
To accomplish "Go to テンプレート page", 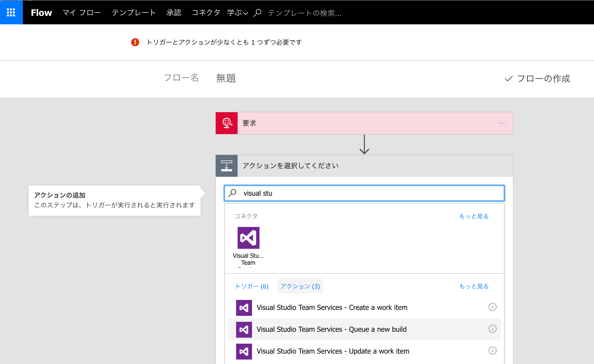I will click(134, 13).
